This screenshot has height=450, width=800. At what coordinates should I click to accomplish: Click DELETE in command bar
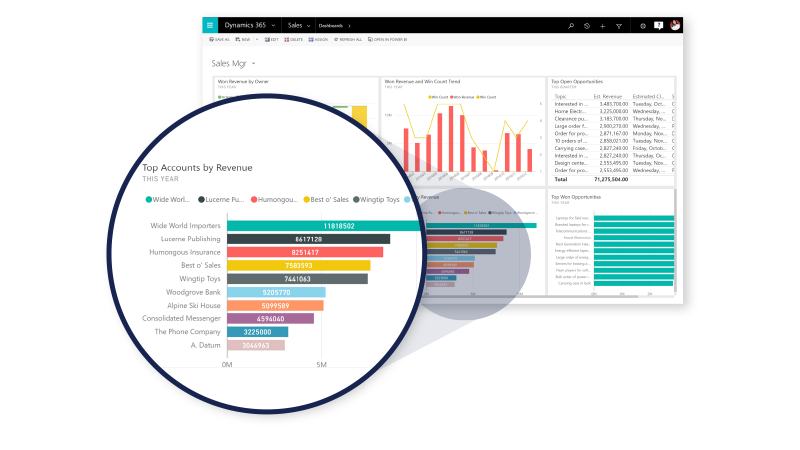[293, 39]
